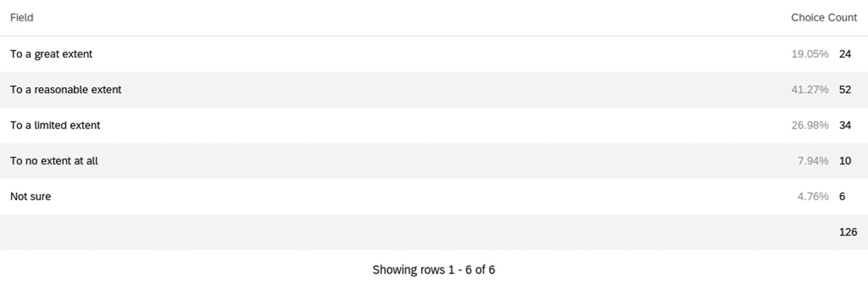This screenshot has width=868, height=290.
Task: Click the "Not sure" row label
Action: [31, 196]
